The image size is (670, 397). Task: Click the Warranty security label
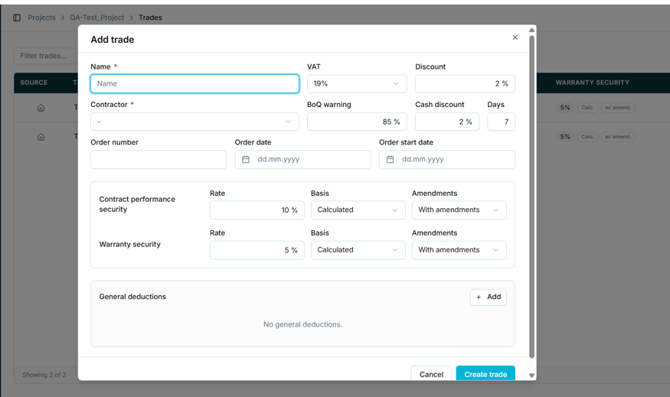(x=130, y=244)
